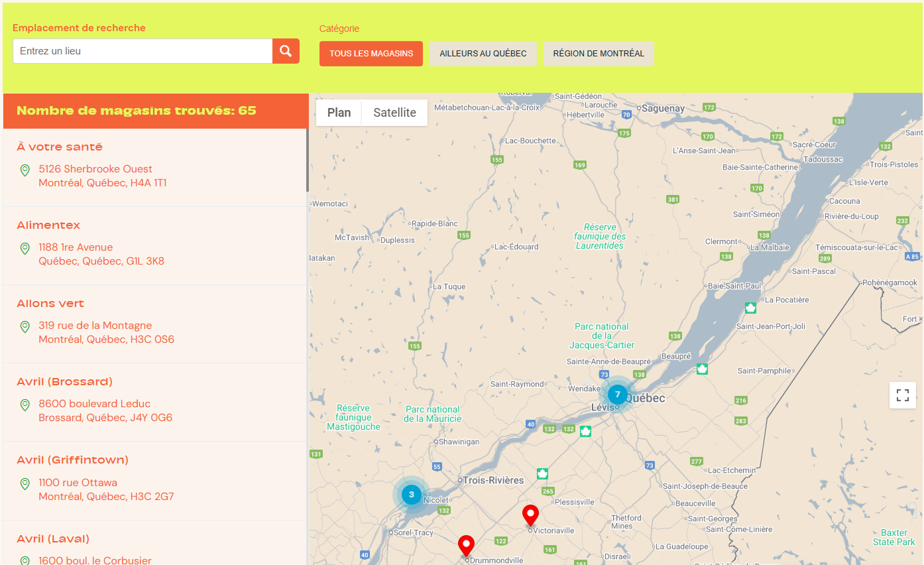
Task: Click the Montréal, Québec, H4A 1T1 line
Action: pos(103,183)
